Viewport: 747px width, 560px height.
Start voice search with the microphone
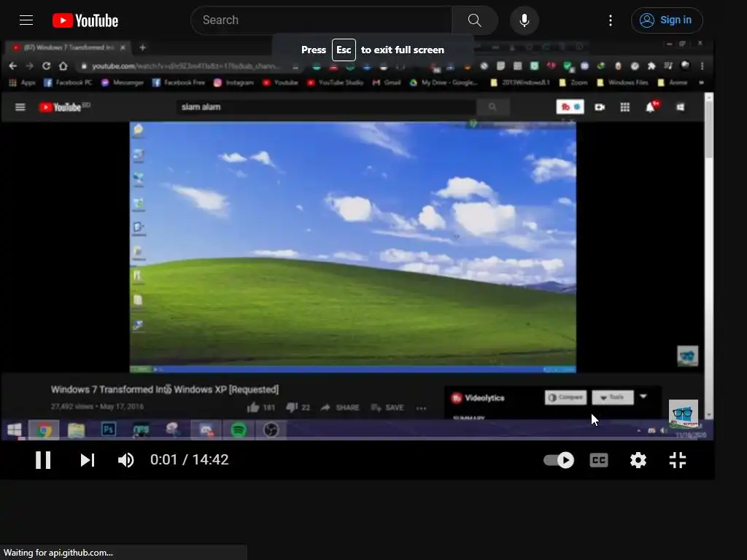(524, 20)
